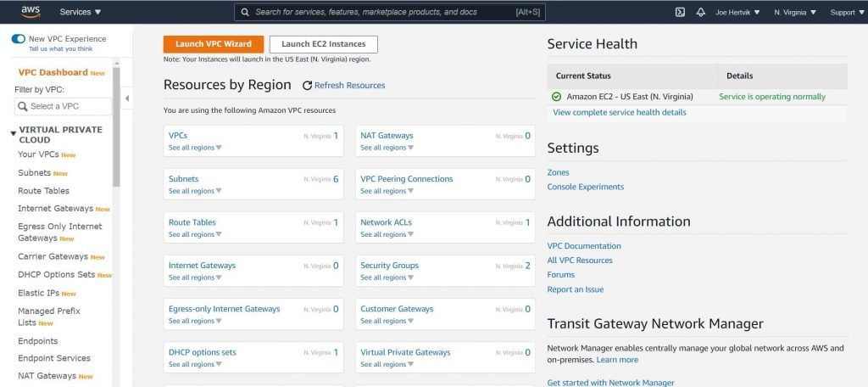The height and width of the screenshot is (387, 868).
Task: Click the green service health check icon
Action: pyautogui.click(x=556, y=97)
